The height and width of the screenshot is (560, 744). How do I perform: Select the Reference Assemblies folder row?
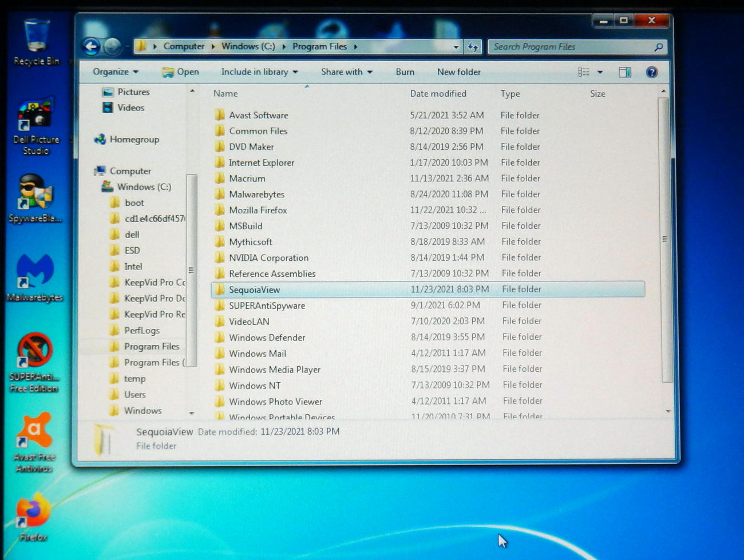pos(428,274)
